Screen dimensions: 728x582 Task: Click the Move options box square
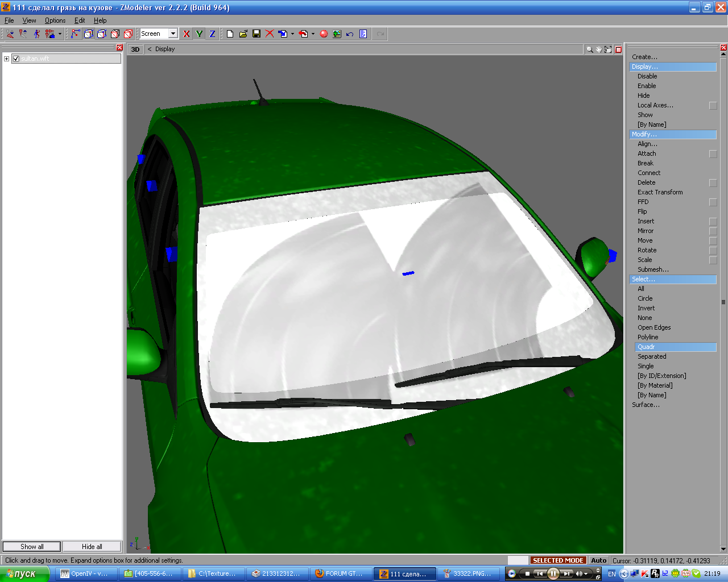[713, 241]
